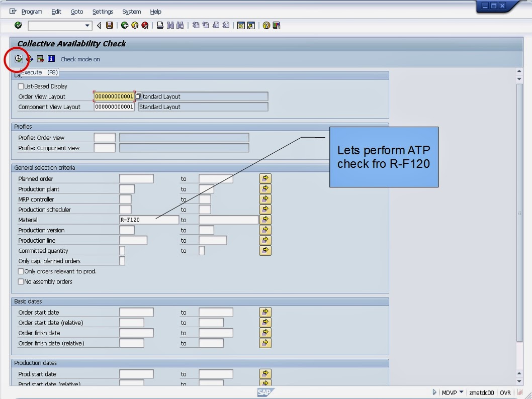The width and height of the screenshot is (532, 399).
Task: Enable the List-Based Display checkbox
Action: pos(21,86)
